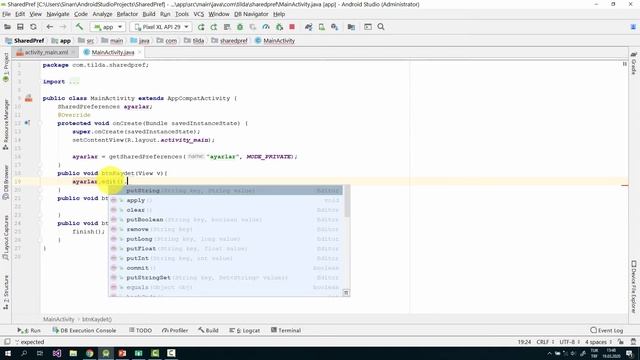Select putString in the completion popup
Viewport: 640px width, 360px height.
point(226,191)
